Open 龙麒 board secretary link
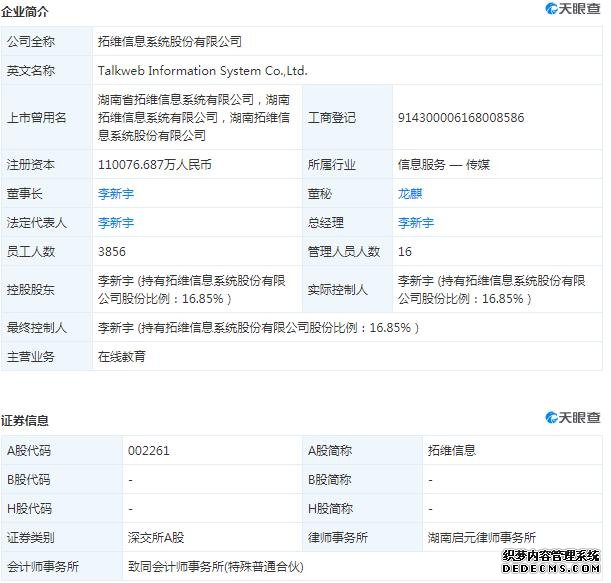 [410, 194]
